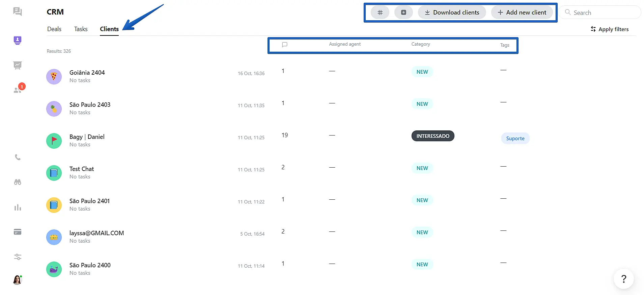Image resolution: width=644 pixels, height=295 pixels.
Task: Open the INTERESSADO category on Bagy | Daniel
Action: 432,136
